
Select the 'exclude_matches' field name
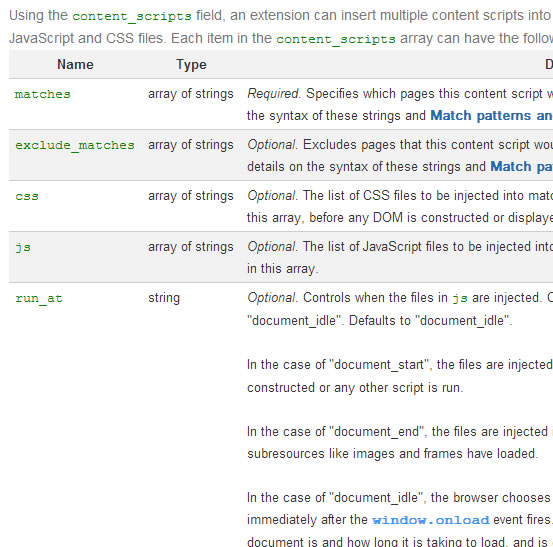click(75, 145)
